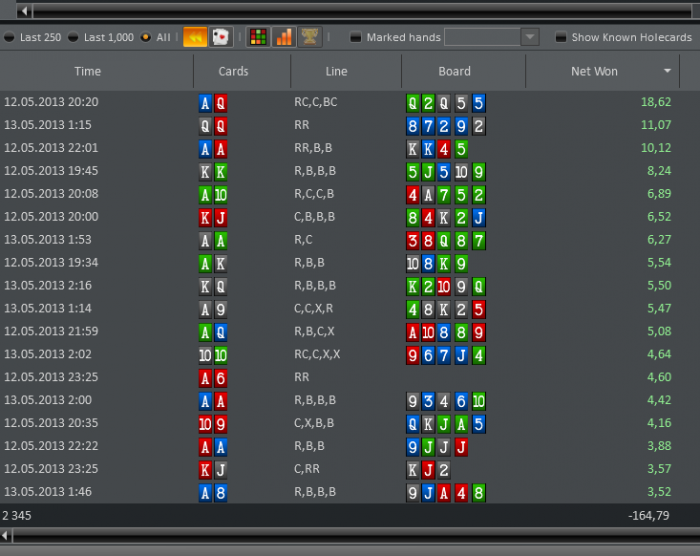Click the Q Q hole cards in the 11,07 row
700x556 pixels.
click(213, 126)
